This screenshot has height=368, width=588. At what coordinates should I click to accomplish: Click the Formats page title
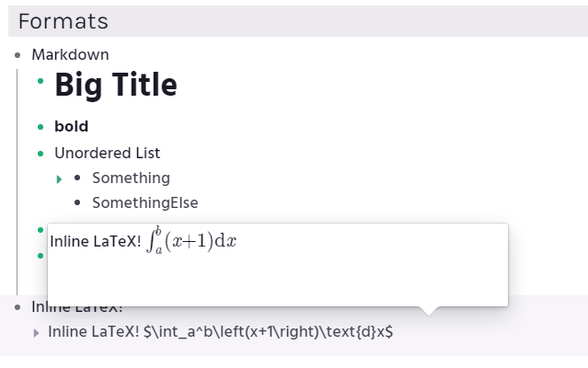pos(63,21)
